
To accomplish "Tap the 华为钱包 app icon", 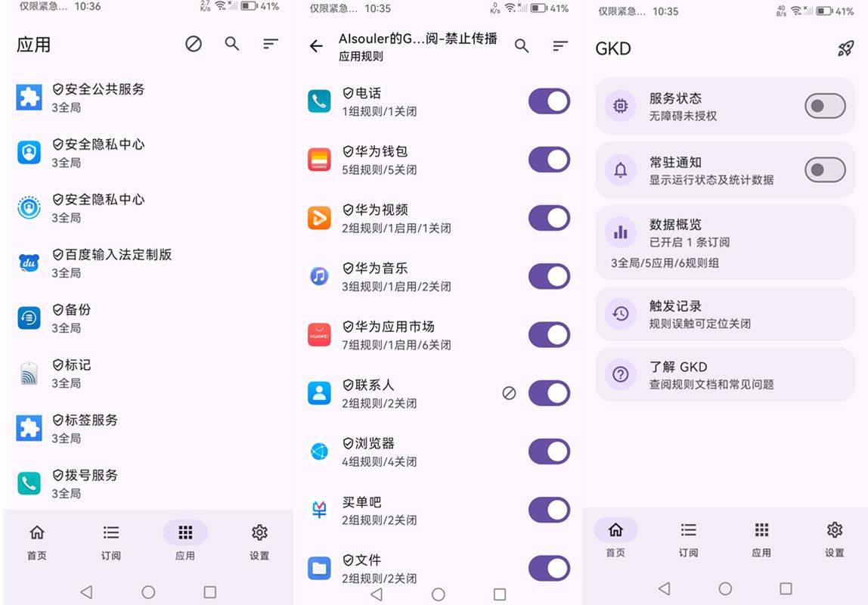I will pos(319,160).
